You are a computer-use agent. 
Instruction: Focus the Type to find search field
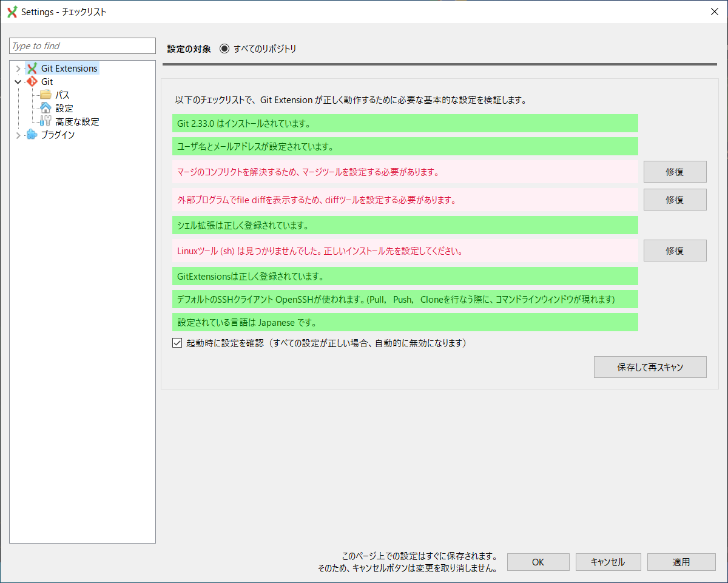pyautogui.click(x=83, y=46)
